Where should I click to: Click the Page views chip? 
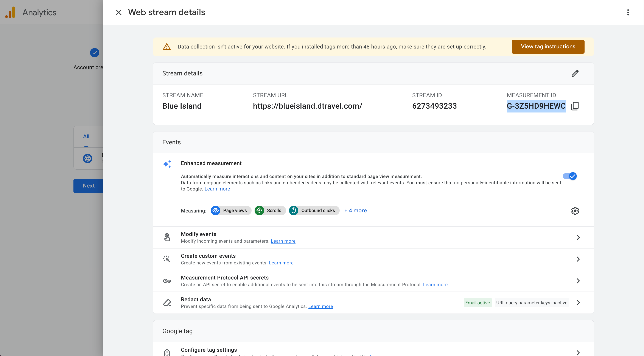(x=231, y=210)
